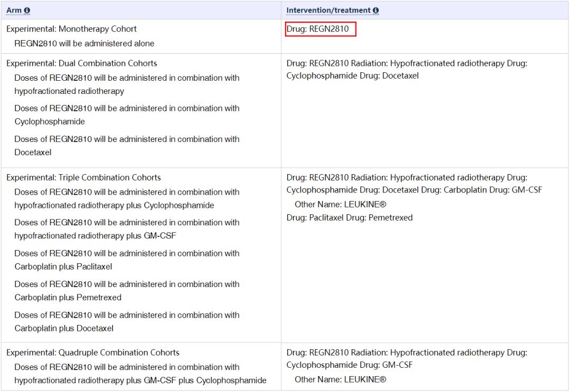
Task: Click the Carboplatin plus Docetaxel description
Action: click(127, 322)
